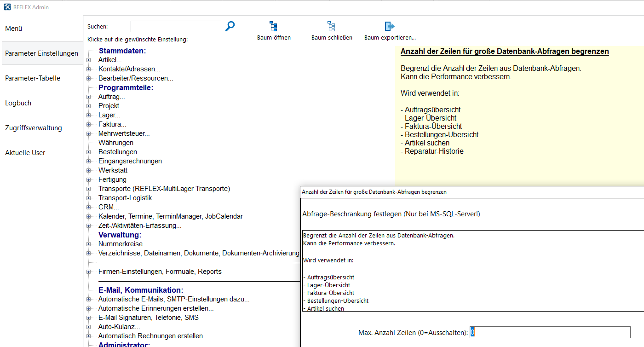The width and height of the screenshot is (644, 347).
Task: Expand the Faktura... node
Action: click(x=88, y=124)
